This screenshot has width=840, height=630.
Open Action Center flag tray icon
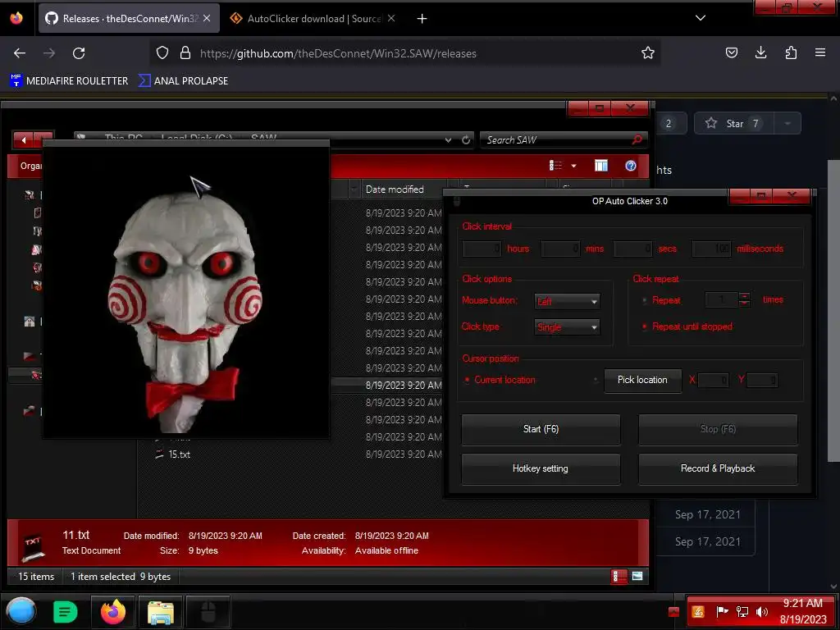[722, 612]
